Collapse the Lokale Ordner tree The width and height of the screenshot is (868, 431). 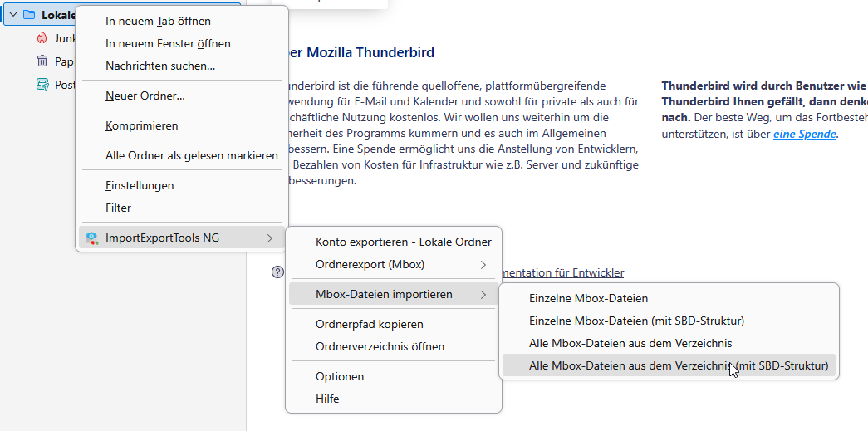pyautogui.click(x=12, y=15)
